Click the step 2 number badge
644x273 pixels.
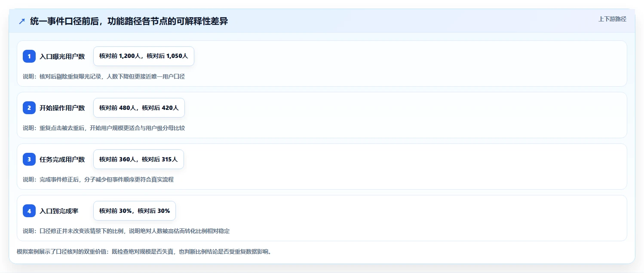coord(29,108)
